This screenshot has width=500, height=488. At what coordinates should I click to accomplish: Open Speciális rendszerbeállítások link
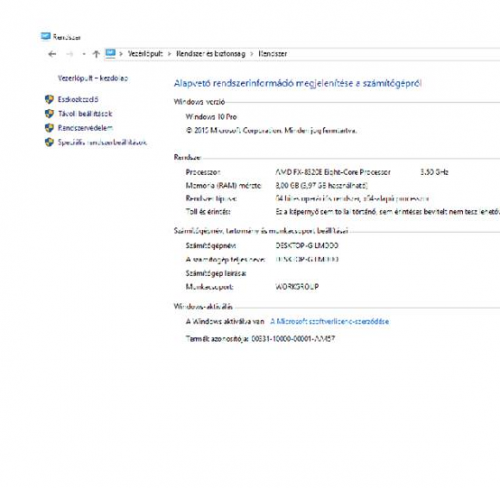pos(102,142)
